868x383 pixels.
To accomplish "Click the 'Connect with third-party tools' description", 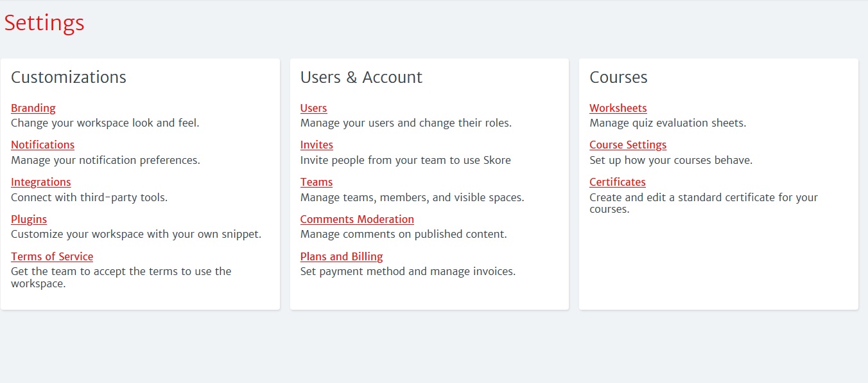I will coord(89,197).
